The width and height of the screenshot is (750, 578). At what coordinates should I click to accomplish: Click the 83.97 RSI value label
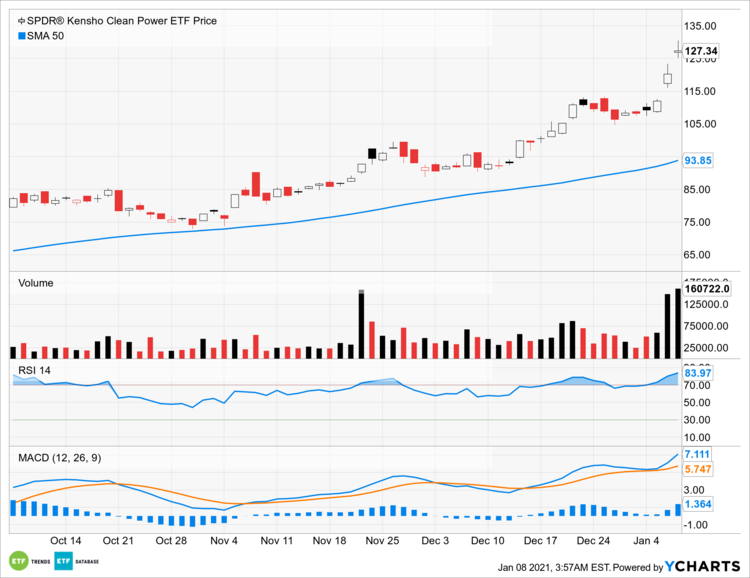pos(696,374)
